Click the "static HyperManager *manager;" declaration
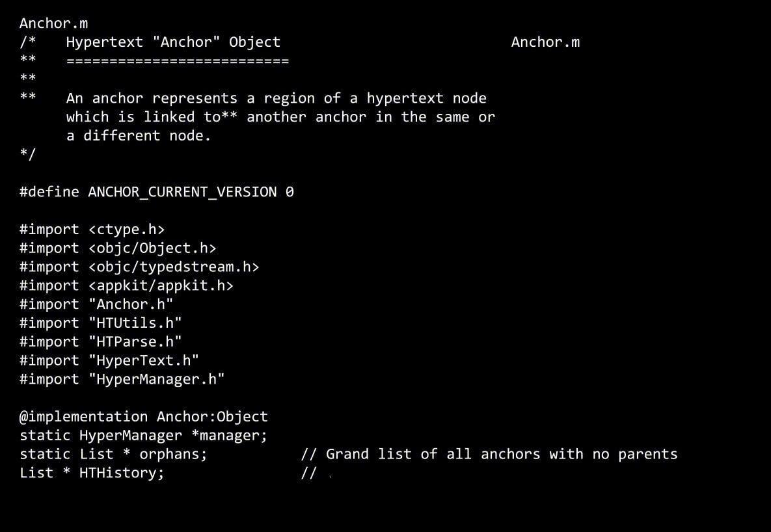Screen dimensions: 771x532 pos(143,436)
